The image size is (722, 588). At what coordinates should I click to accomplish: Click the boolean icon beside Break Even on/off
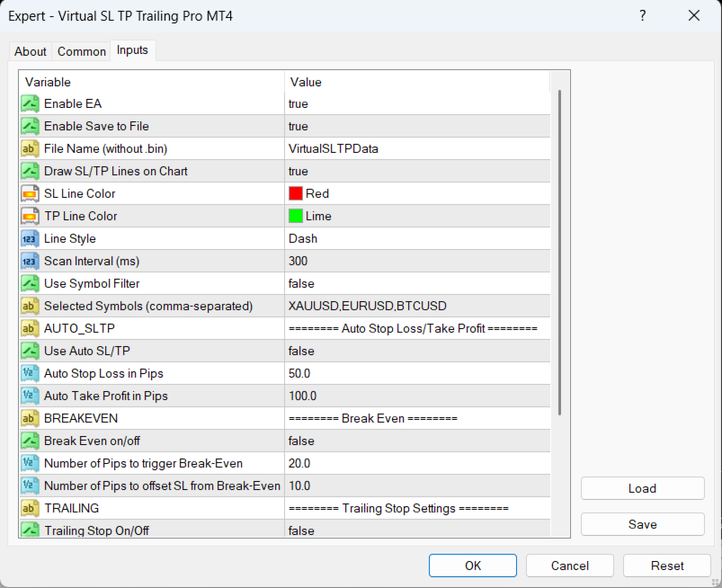[30, 441]
